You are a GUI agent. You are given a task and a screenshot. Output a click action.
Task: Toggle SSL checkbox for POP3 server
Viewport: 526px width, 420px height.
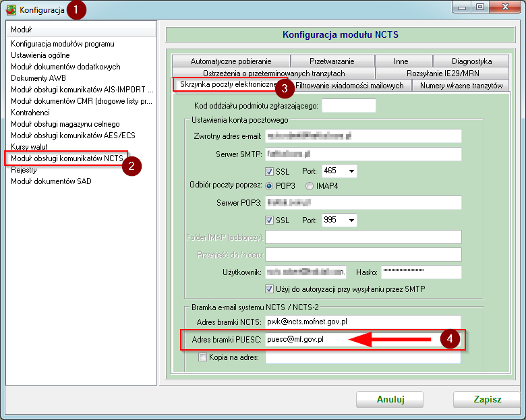pyautogui.click(x=269, y=220)
